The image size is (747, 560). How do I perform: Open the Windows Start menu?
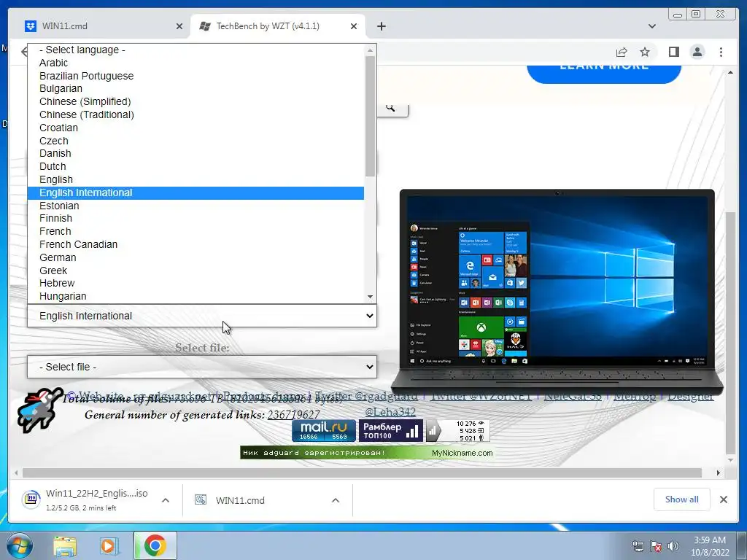(20, 545)
